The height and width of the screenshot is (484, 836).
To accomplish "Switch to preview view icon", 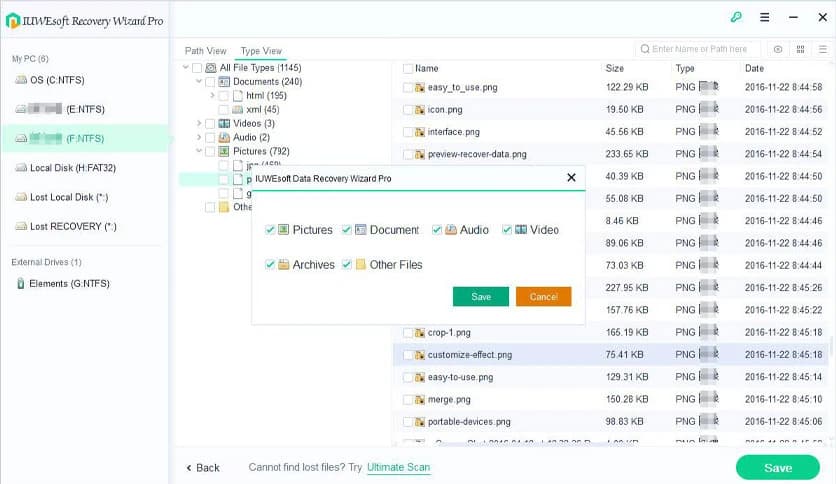I will [778, 49].
